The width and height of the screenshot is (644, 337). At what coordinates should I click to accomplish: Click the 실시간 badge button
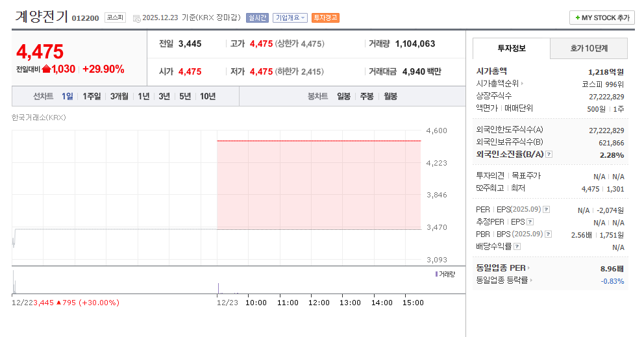[257, 18]
